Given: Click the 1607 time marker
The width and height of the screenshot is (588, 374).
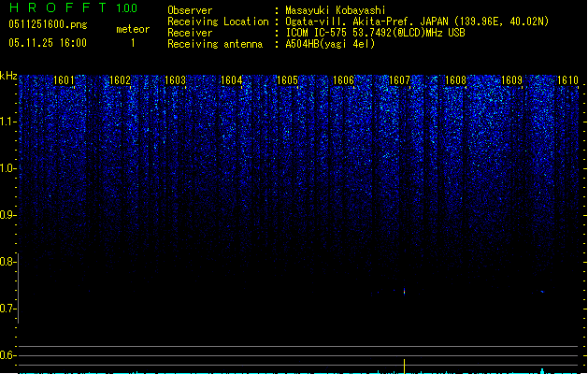Looking at the screenshot, I should 399,80.
